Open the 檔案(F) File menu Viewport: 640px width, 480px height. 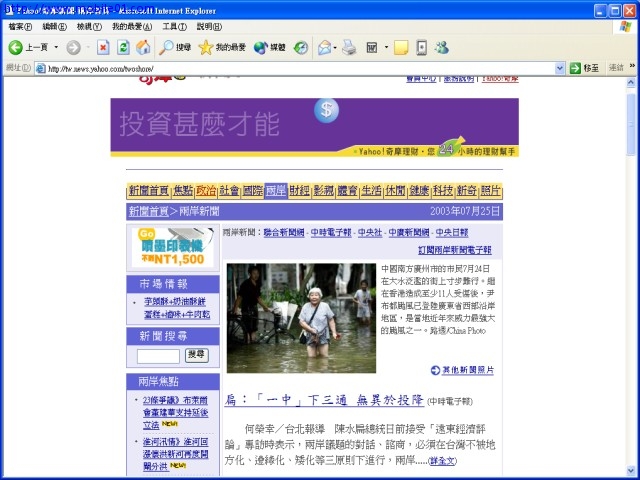[20, 27]
